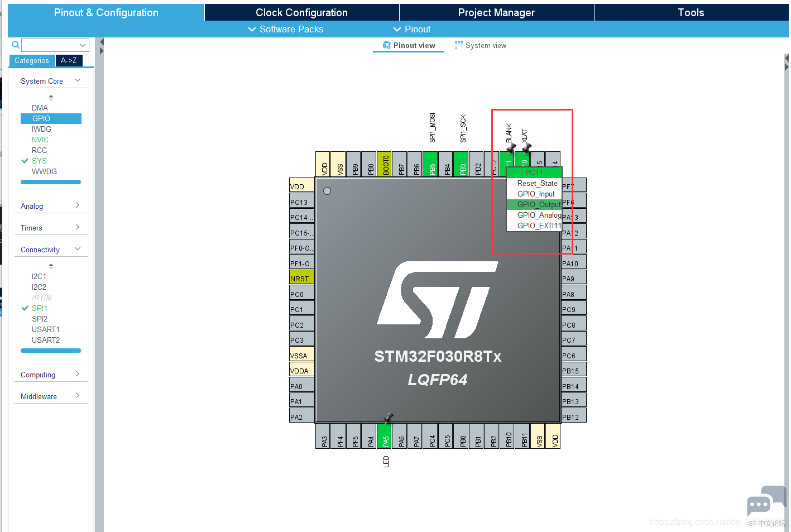This screenshot has height=532, width=791.
Task: Click the green PB3 SPI1_SCK pin
Action: pyautogui.click(x=462, y=164)
